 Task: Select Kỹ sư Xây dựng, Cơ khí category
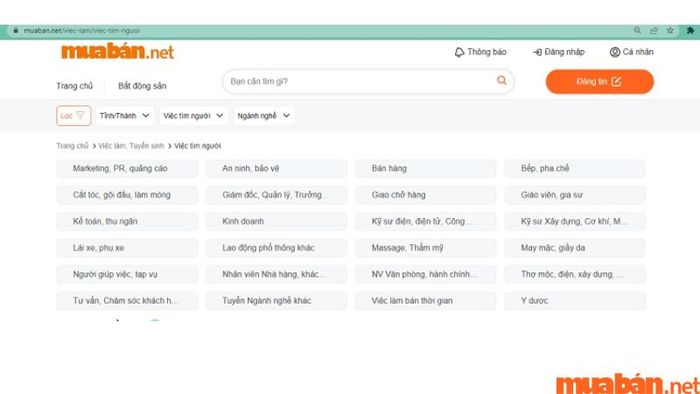tap(575, 221)
